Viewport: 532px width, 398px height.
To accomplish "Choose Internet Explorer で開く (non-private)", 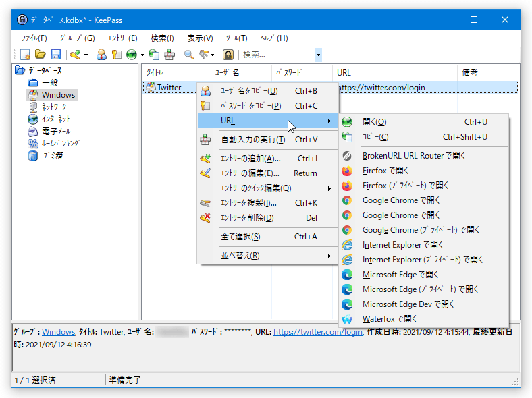I will [x=424, y=245].
